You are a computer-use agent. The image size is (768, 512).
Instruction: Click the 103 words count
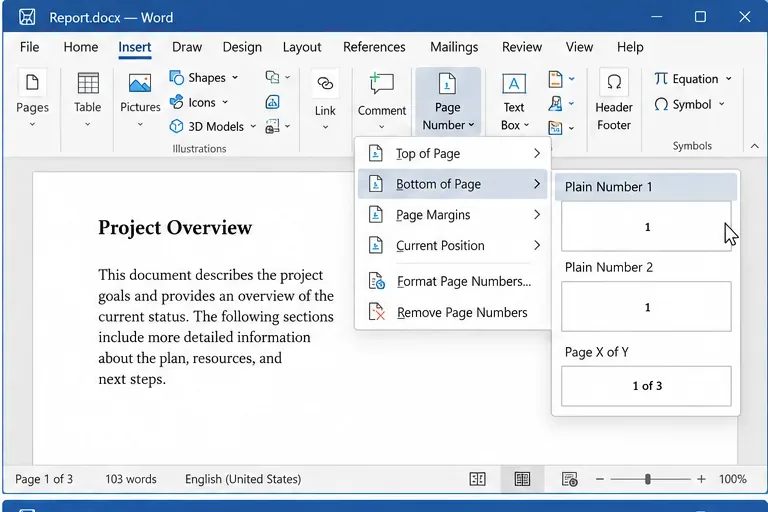131,479
